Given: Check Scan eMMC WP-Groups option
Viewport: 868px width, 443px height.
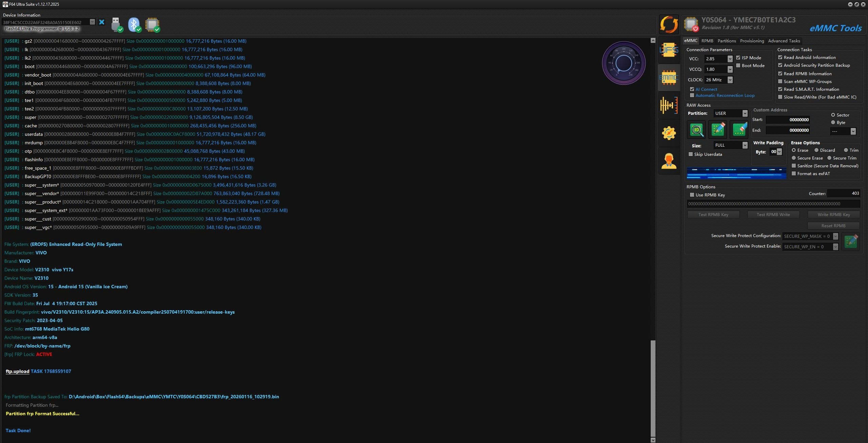Looking at the screenshot, I should tap(780, 82).
